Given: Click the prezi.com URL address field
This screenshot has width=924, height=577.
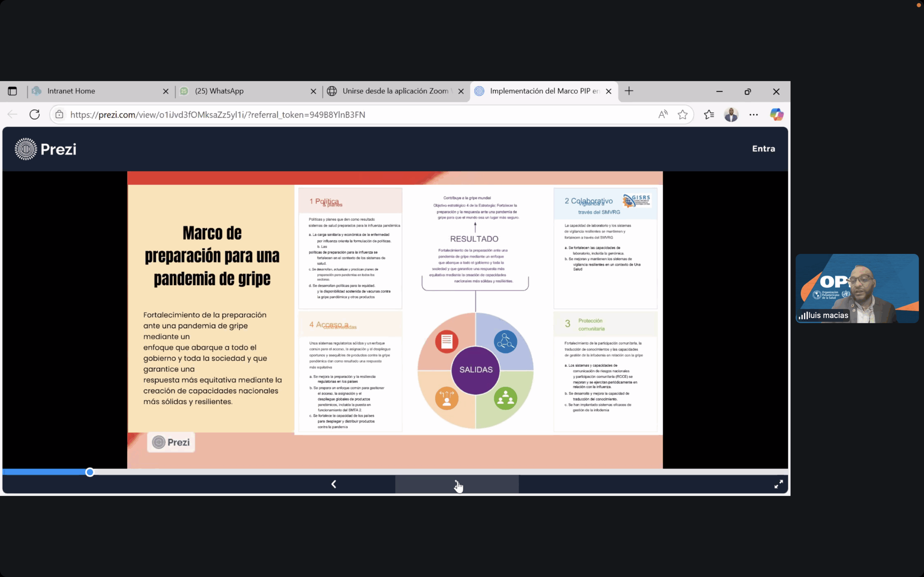Looking at the screenshot, I should (x=218, y=115).
